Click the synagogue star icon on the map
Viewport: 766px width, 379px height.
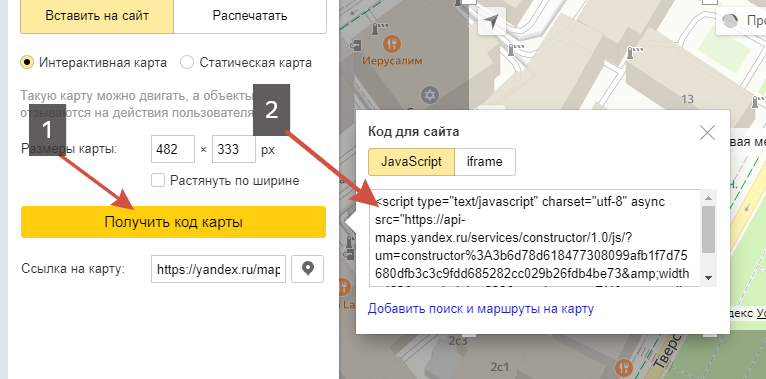[430, 95]
